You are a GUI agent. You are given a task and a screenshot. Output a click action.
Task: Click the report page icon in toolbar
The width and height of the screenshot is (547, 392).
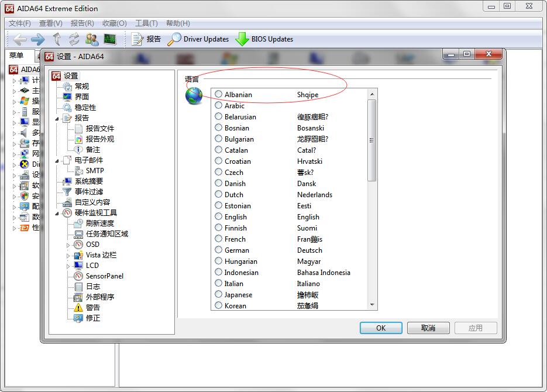pos(137,39)
